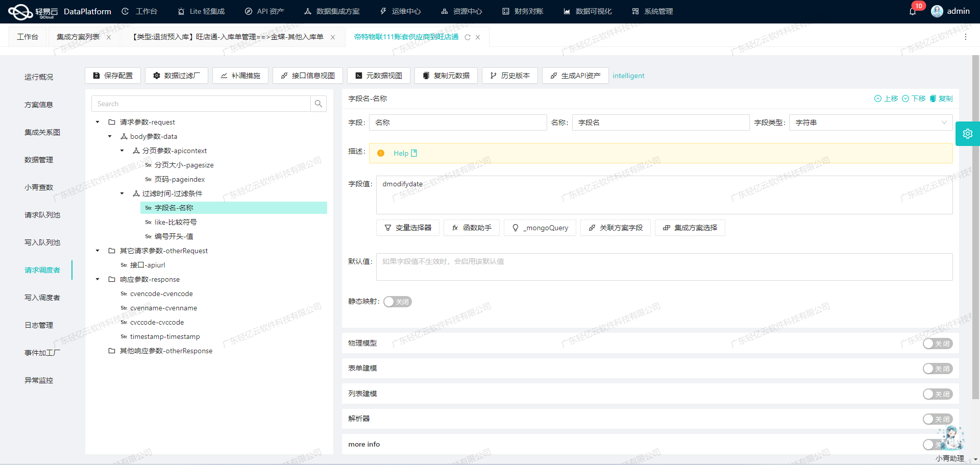The height and width of the screenshot is (465, 980).
Task: Click the 请求参数-request folder icon
Action: pyautogui.click(x=112, y=122)
